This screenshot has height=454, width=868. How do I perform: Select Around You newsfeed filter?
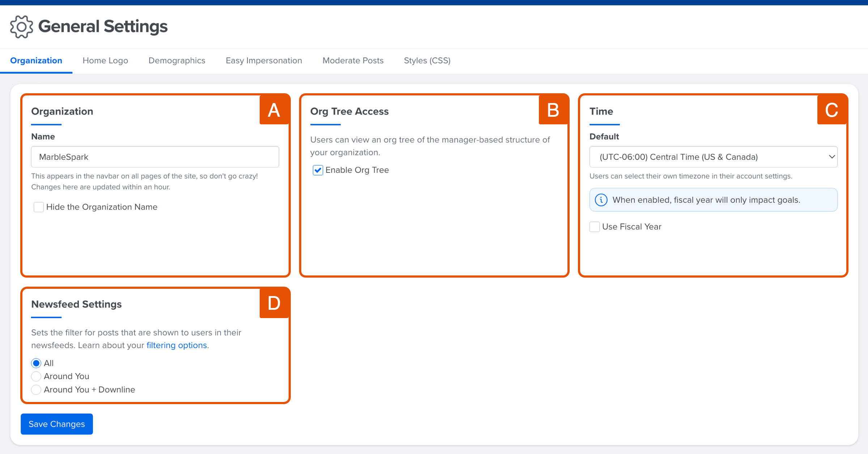click(x=36, y=376)
